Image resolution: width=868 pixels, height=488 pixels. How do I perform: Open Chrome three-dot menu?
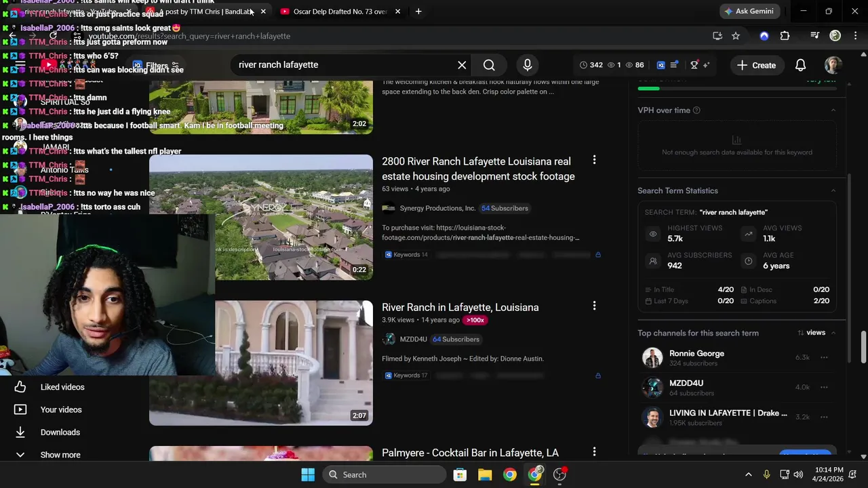855,36
